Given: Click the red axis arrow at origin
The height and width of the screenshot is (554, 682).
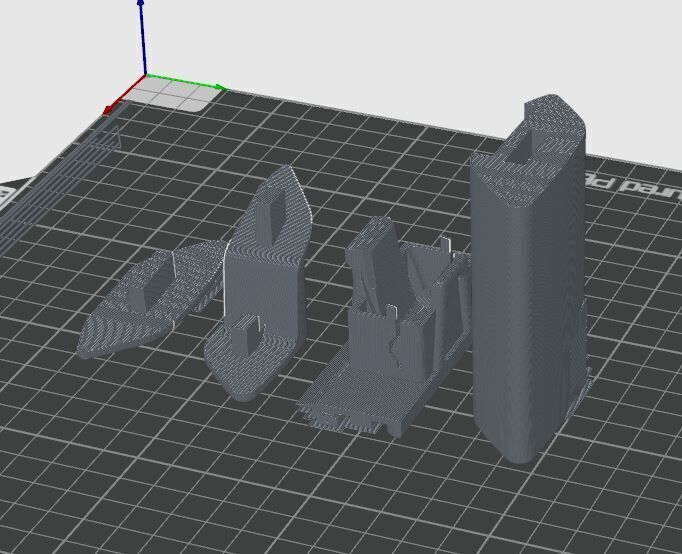Looking at the screenshot, I should (124, 94).
